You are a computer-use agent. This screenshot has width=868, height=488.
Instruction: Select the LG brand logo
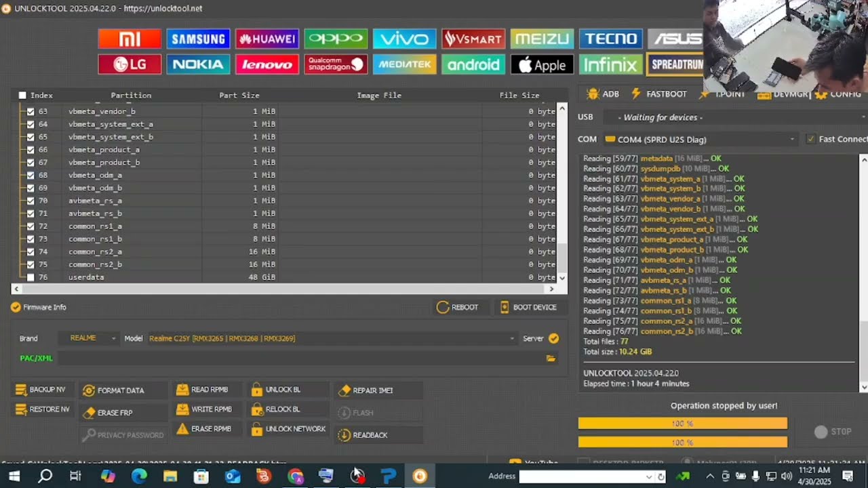tap(130, 64)
